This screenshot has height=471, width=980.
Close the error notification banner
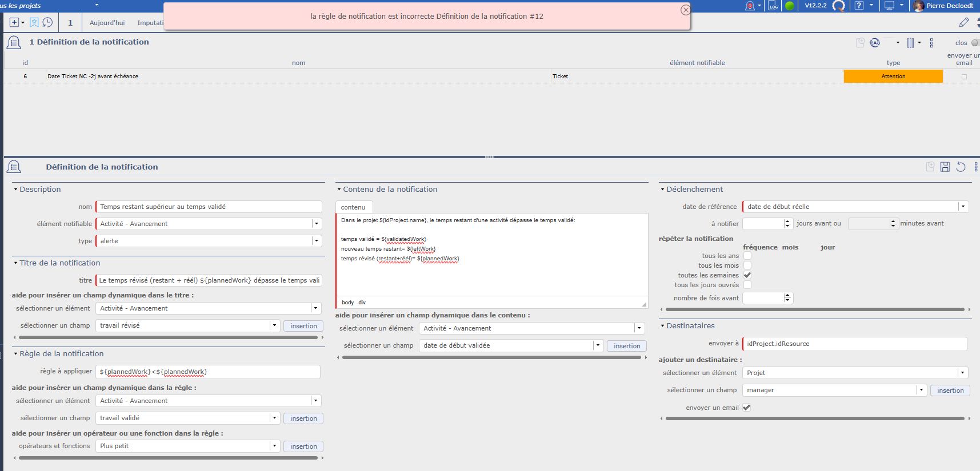pos(685,10)
